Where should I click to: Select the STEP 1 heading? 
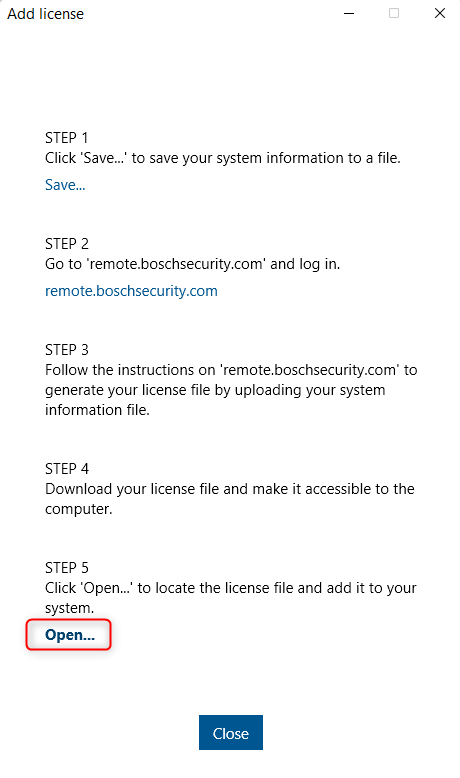tap(66, 137)
